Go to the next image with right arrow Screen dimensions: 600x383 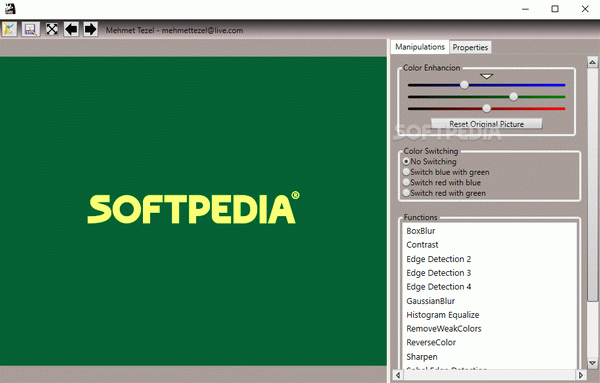91,29
